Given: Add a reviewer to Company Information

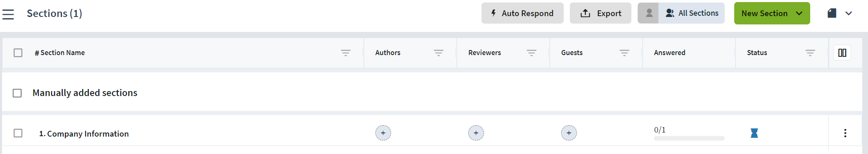Looking at the screenshot, I should point(476,133).
